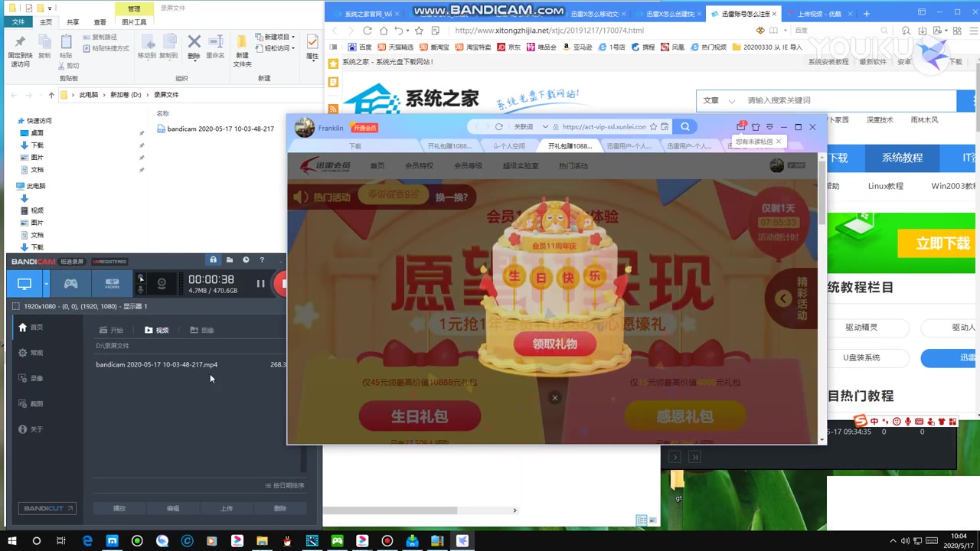Open 新建项目 dropdown in Explorer ribbon
Viewport: 980px width, 551px height.
pos(276,37)
